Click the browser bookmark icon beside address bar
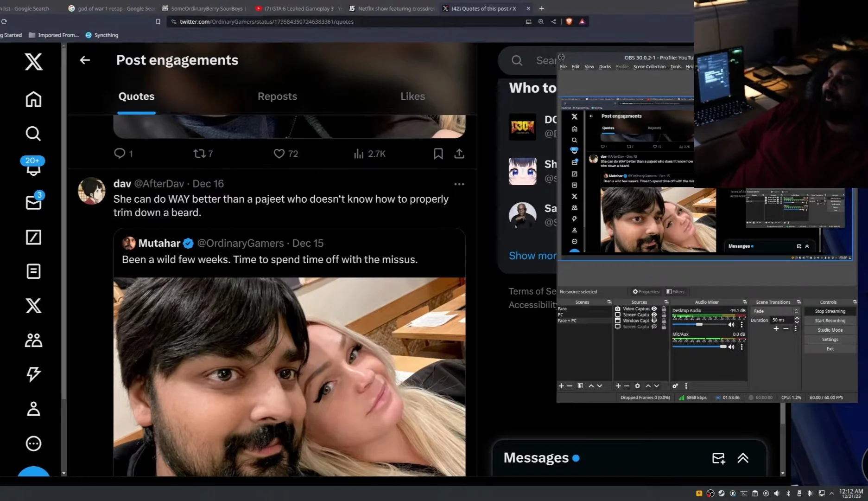Image resolution: width=868 pixels, height=501 pixels. coord(158,22)
